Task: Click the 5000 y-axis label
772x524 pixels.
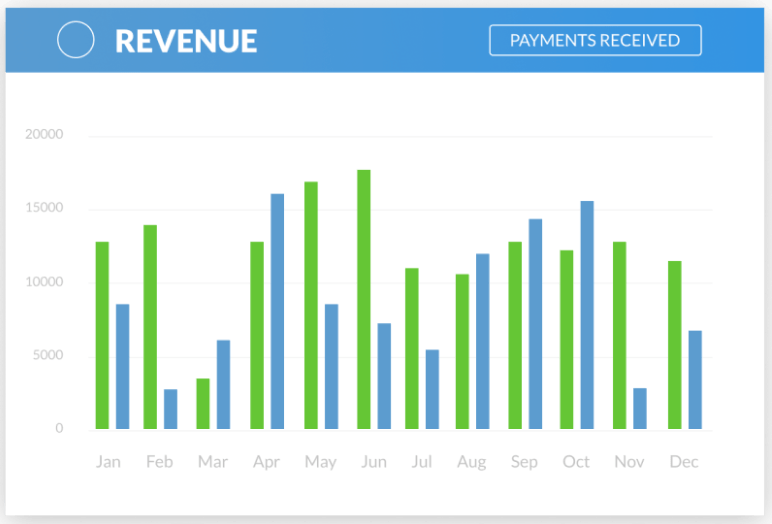Action: (x=45, y=356)
